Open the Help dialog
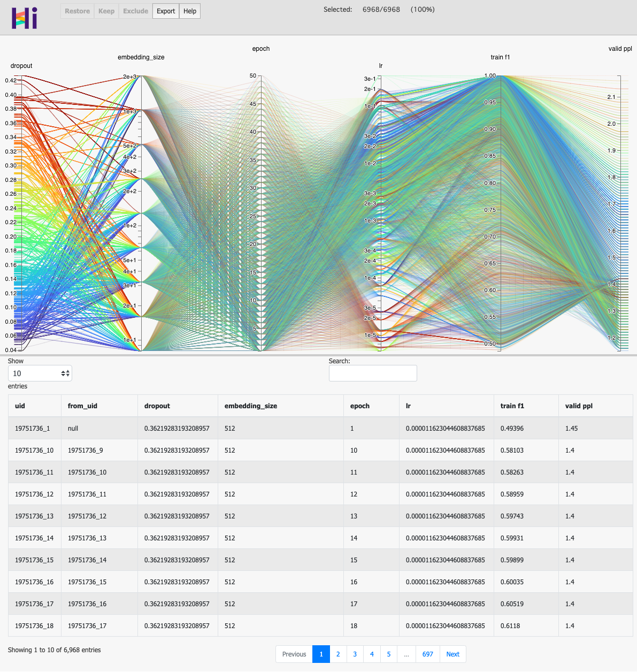637x672 pixels. 189,11
